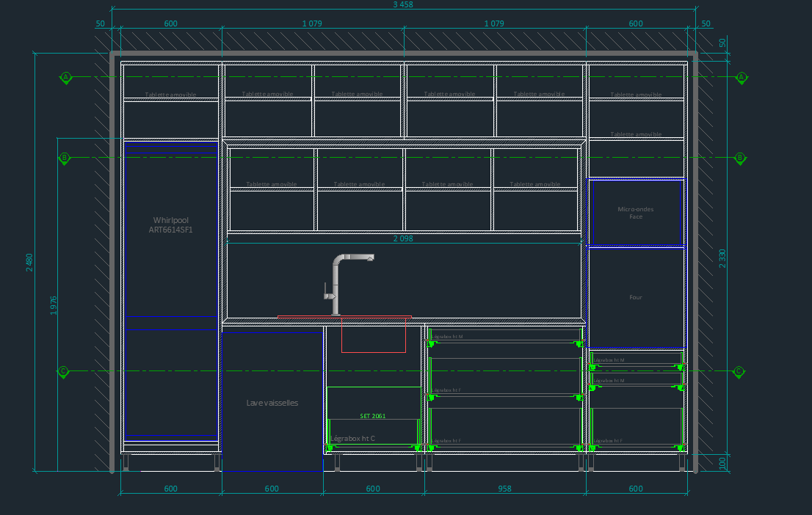Click the right section marker A

click(x=742, y=77)
